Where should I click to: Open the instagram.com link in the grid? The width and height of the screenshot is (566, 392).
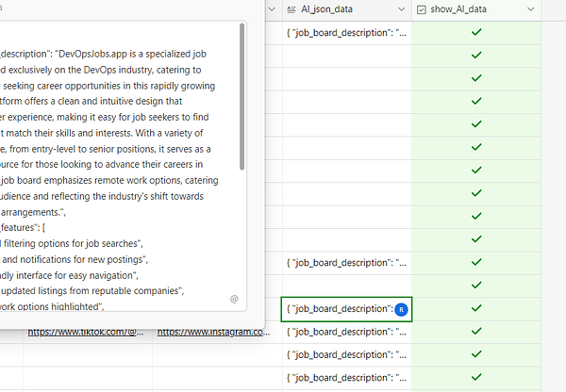tap(214, 332)
